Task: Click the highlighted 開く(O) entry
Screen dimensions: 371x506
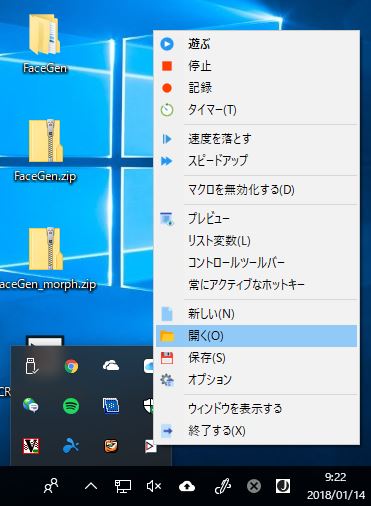Action: pos(256,336)
